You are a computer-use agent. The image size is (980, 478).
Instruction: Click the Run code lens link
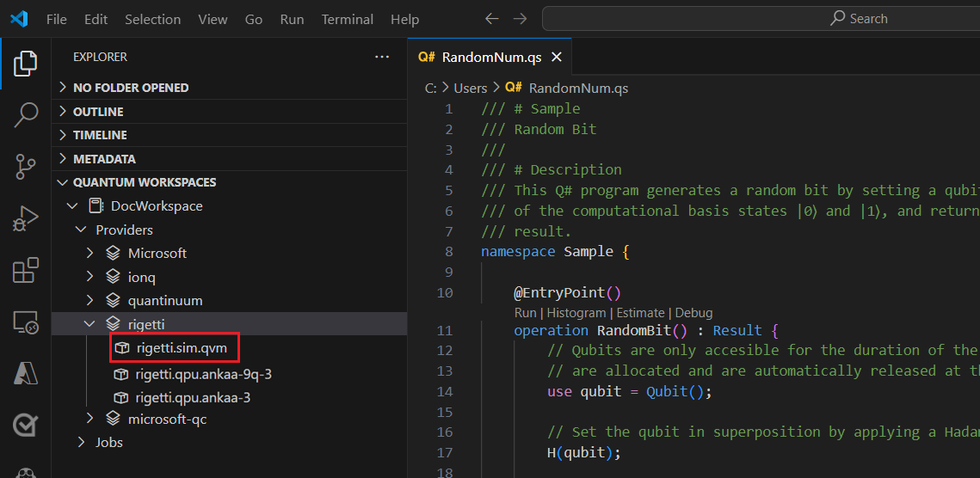(x=524, y=313)
